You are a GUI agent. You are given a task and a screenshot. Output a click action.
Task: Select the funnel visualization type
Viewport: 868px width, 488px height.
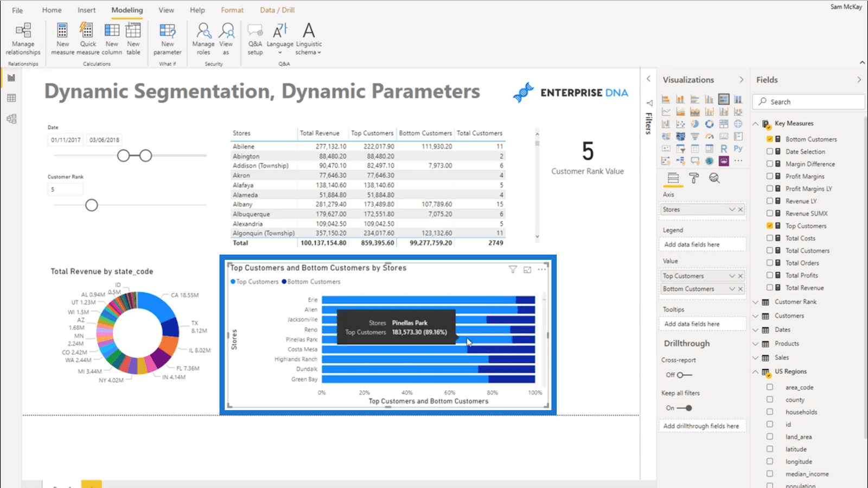[x=695, y=137]
